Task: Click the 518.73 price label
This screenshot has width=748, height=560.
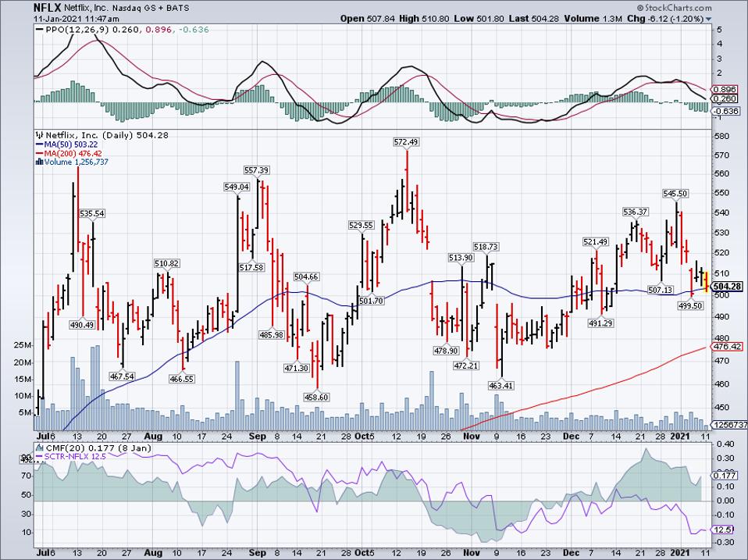Action: [x=486, y=247]
